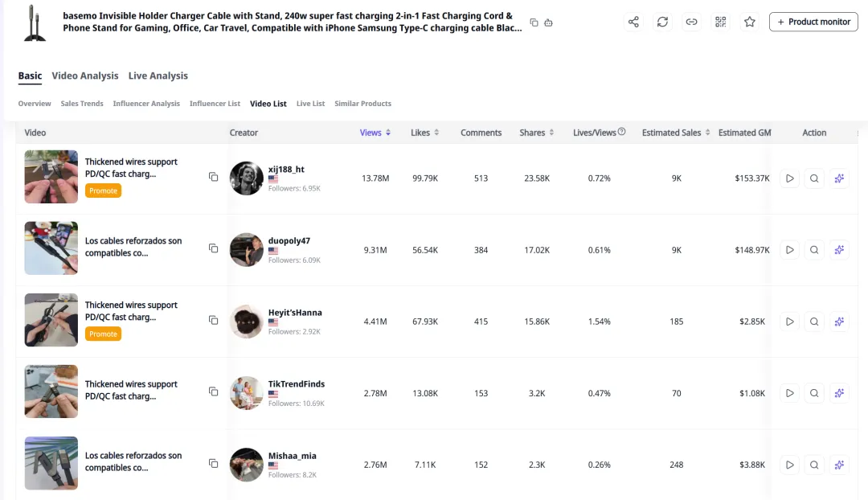This screenshot has width=868, height=500.
Task: Click the Product monitor button
Action: [x=813, y=22]
